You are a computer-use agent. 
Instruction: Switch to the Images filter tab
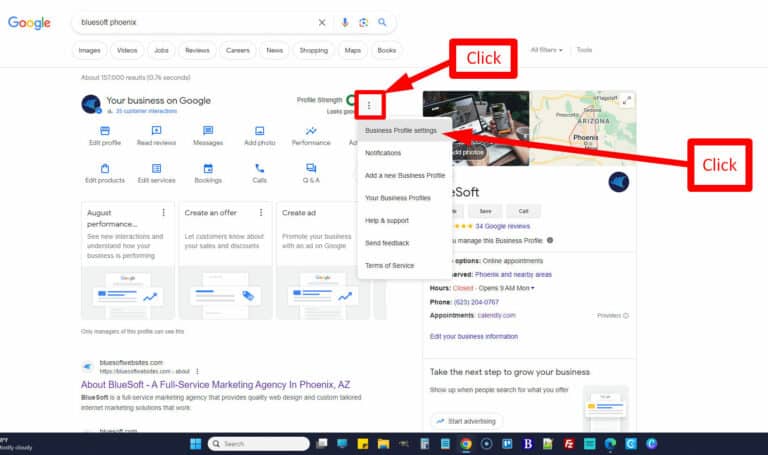coord(89,50)
